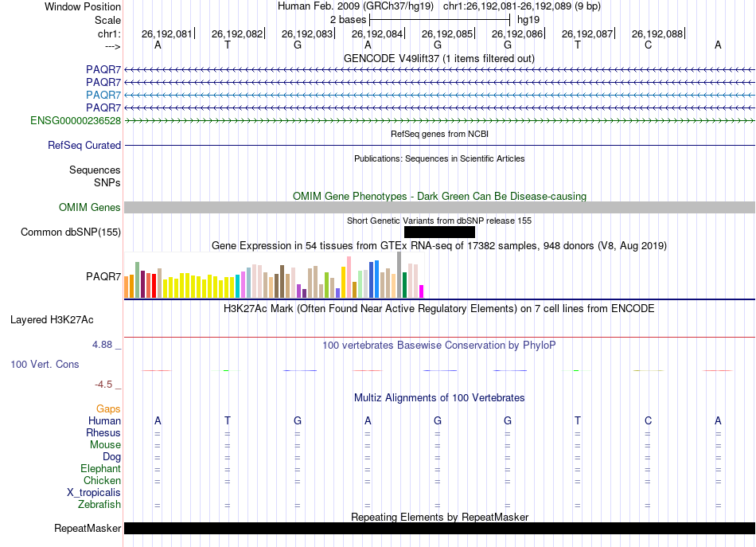Click Multiz Alignments of 100 Vertebrates title

(439, 397)
